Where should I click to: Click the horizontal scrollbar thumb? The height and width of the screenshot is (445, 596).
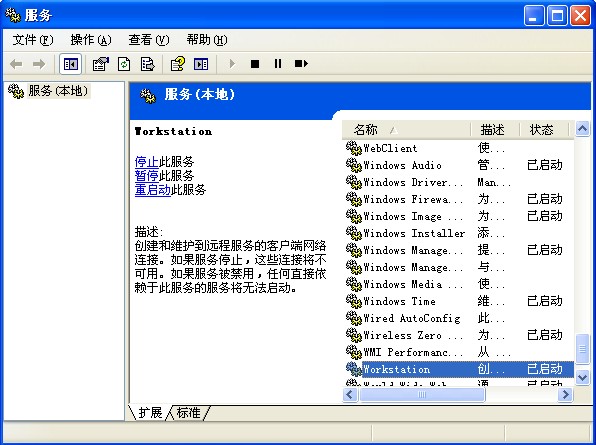(422, 394)
